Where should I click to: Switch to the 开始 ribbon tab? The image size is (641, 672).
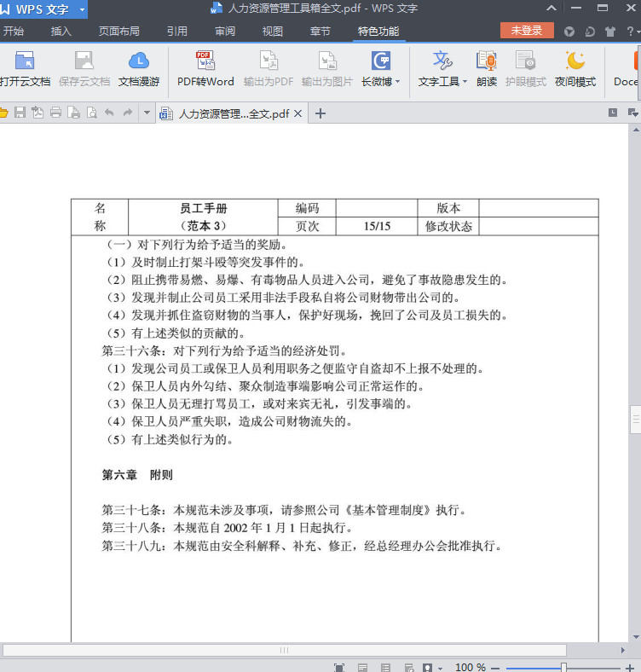(x=14, y=32)
